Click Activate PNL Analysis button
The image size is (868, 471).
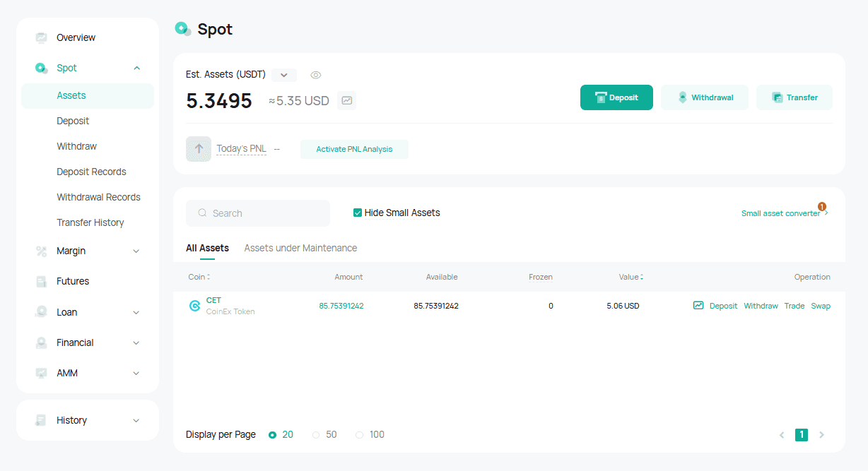point(354,149)
